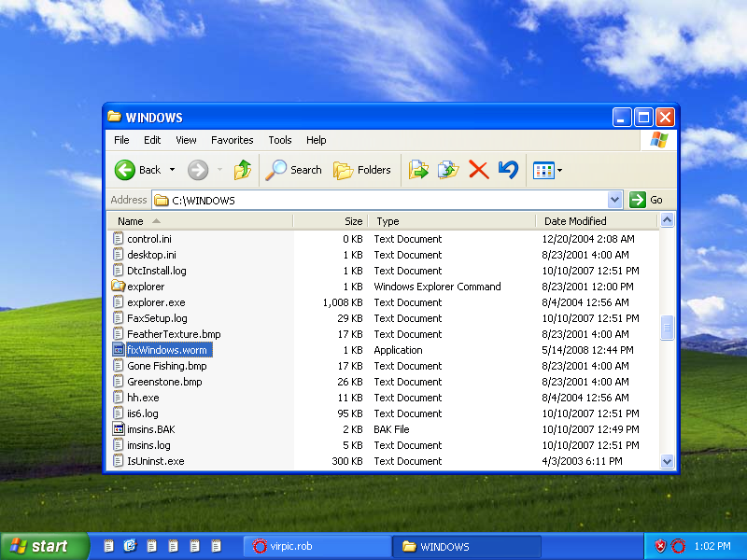Image resolution: width=747 pixels, height=560 pixels.
Task: Click the greyed Forward arrow button
Action: click(x=198, y=170)
